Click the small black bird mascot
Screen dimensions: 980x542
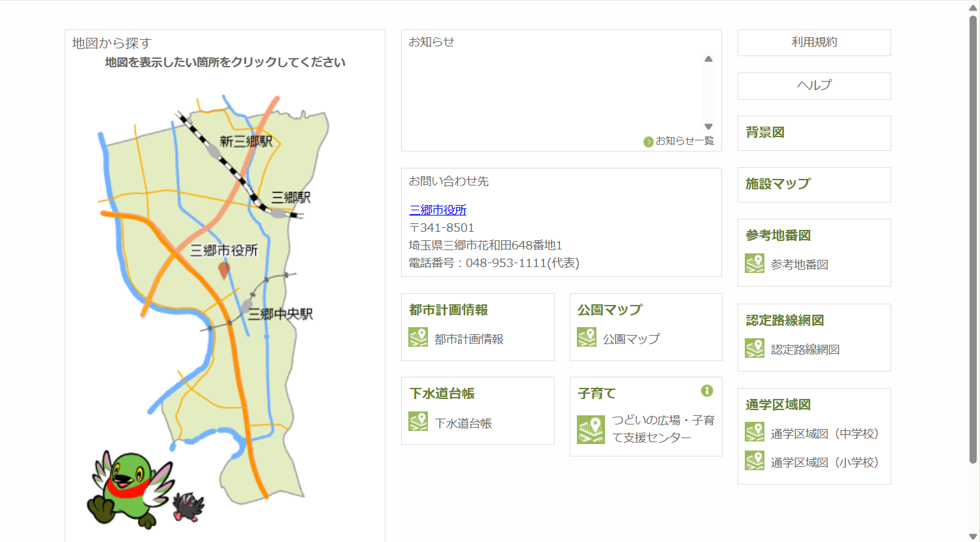[189, 507]
